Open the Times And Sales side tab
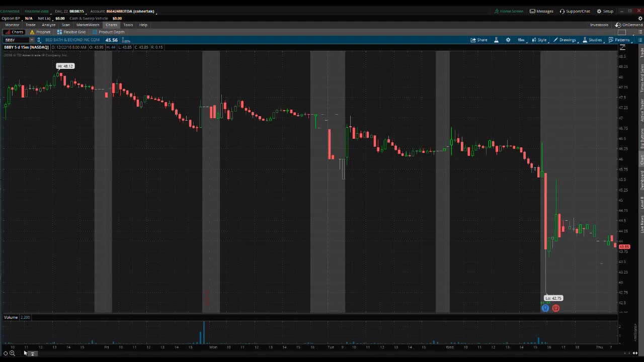 [641, 78]
